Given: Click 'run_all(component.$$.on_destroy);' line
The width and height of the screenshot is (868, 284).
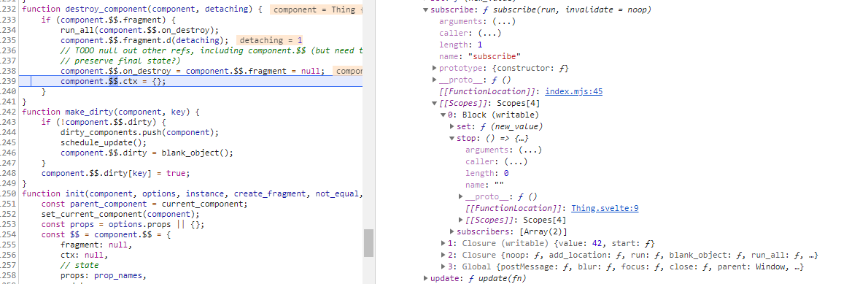Looking at the screenshot, I should pos(139,31).
